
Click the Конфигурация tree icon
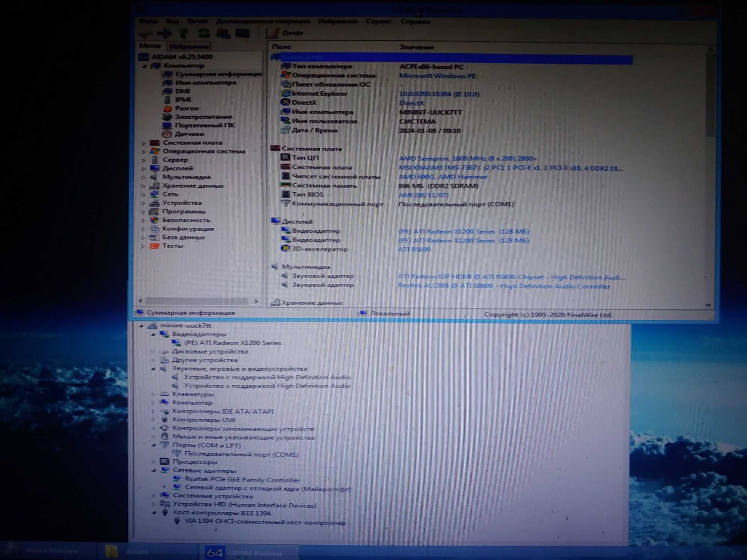click(154, 229)
